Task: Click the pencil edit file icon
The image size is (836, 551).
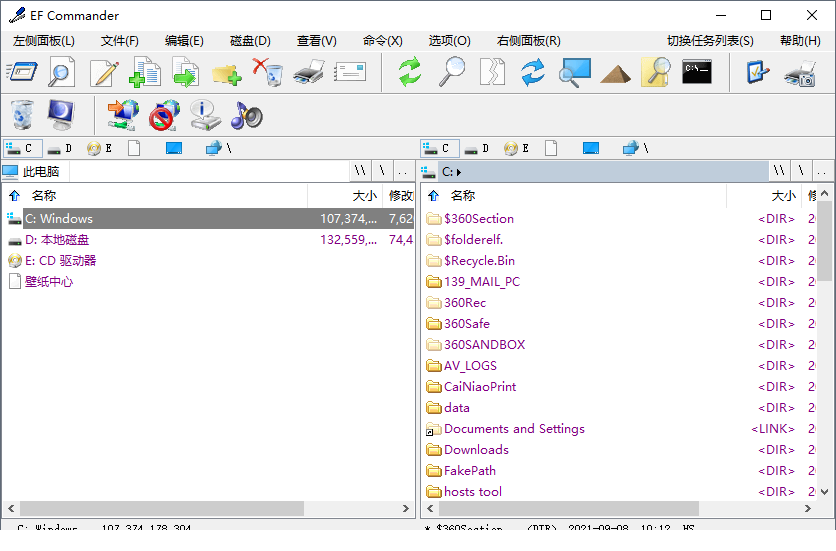Action: pyautogui.click(x=104, y=72)
